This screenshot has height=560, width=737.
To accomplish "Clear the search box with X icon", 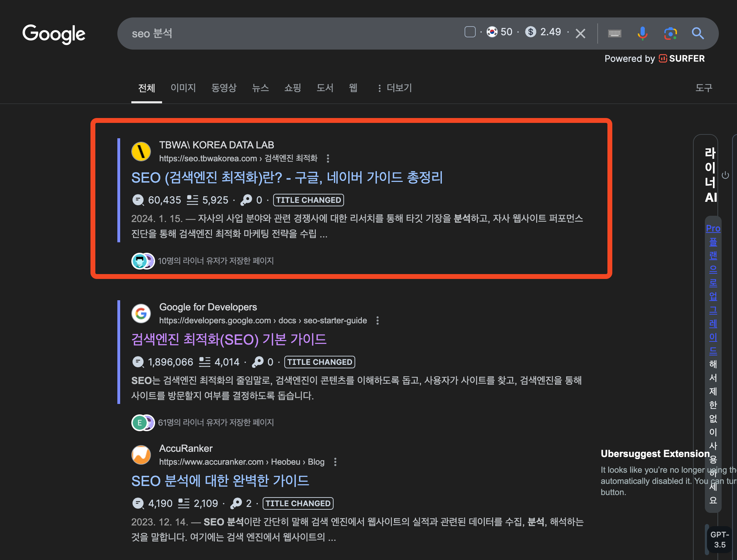I will 581,34.
